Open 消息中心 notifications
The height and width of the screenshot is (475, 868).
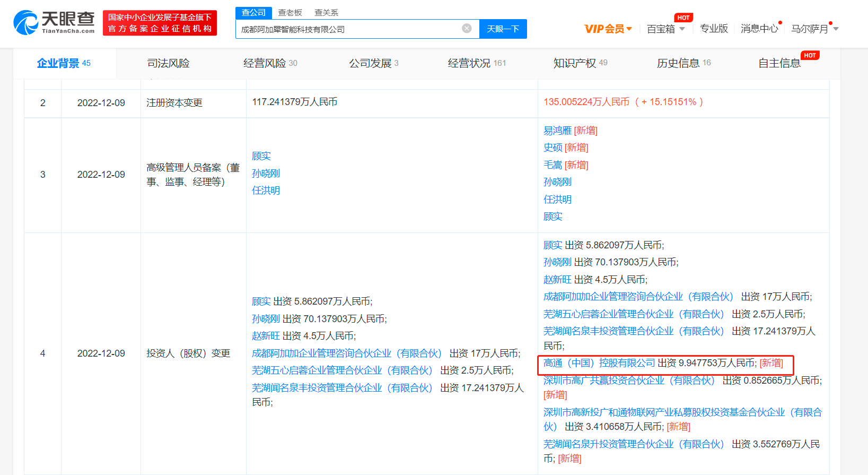pyautogui.click(x=759, y=29)
